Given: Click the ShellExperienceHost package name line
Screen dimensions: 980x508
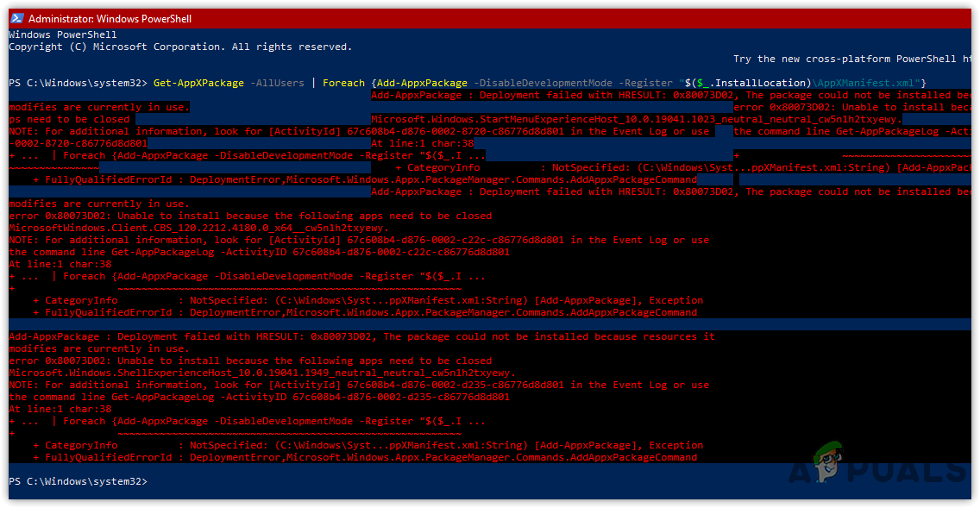Looking at the screenshot, I should point(262,373).
